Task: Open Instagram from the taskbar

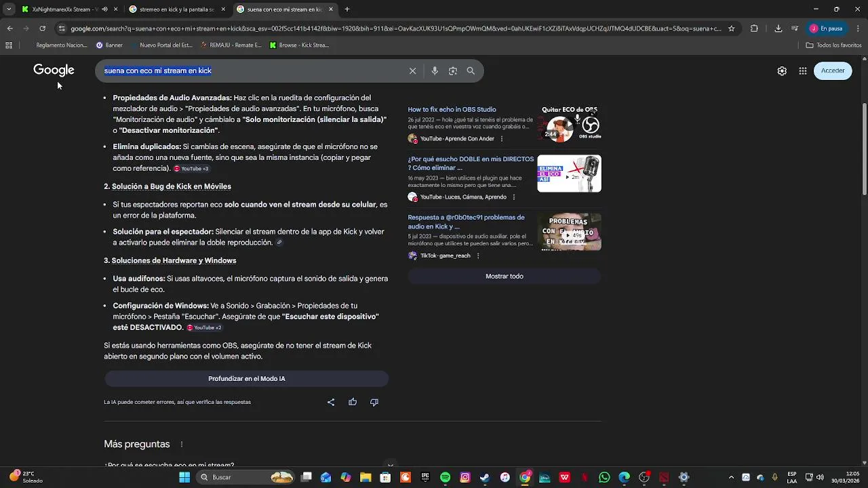Action: pyautogui.click(x=465, y=477)
